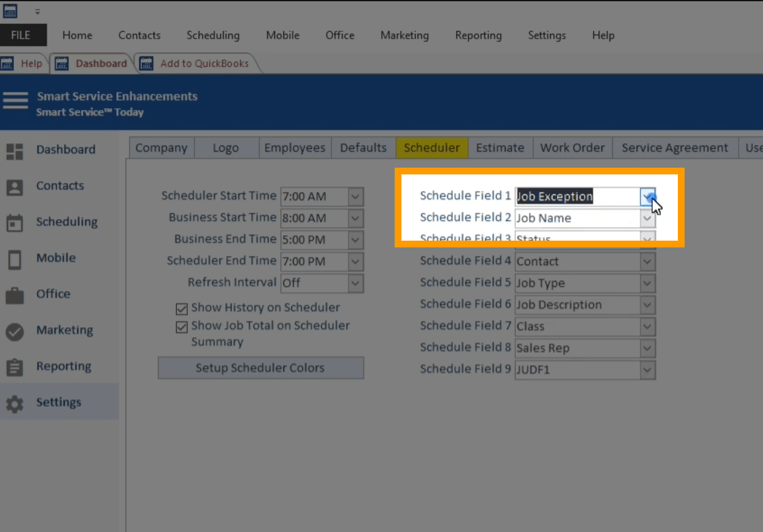This screenshot has height=532, width=763.
Task: Click the Contacts person icon in sidebar
Action: point(15,187)
